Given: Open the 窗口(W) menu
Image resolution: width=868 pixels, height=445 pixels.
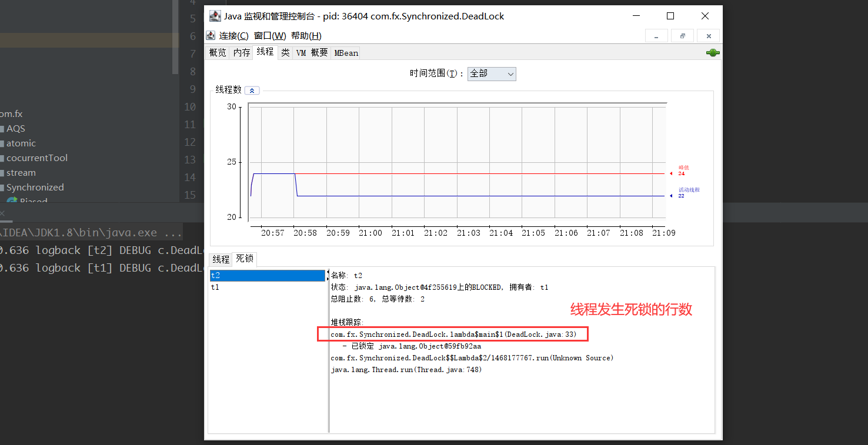Looking at the screenshot, I should 270,36.
